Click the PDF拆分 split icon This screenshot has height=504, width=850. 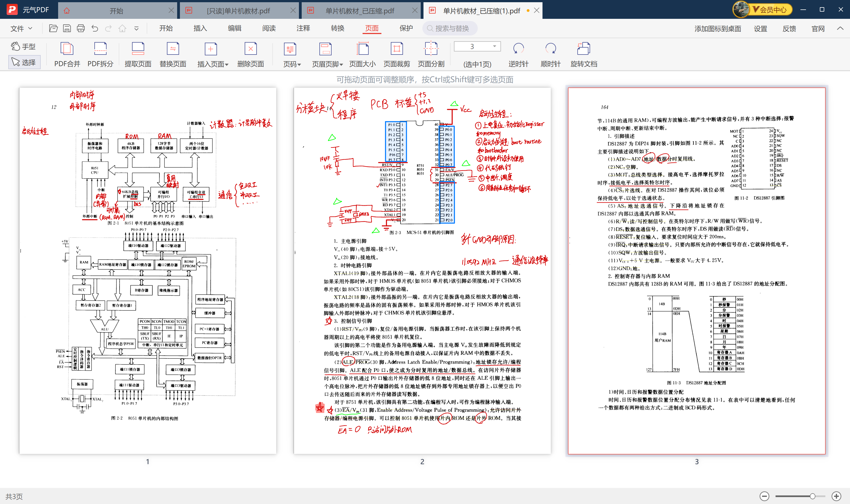click(x=100, y=55)
